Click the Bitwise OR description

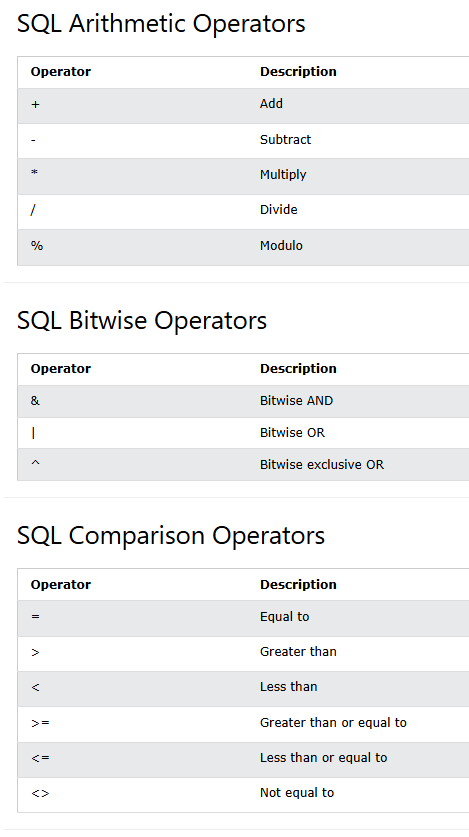[292, 432]
